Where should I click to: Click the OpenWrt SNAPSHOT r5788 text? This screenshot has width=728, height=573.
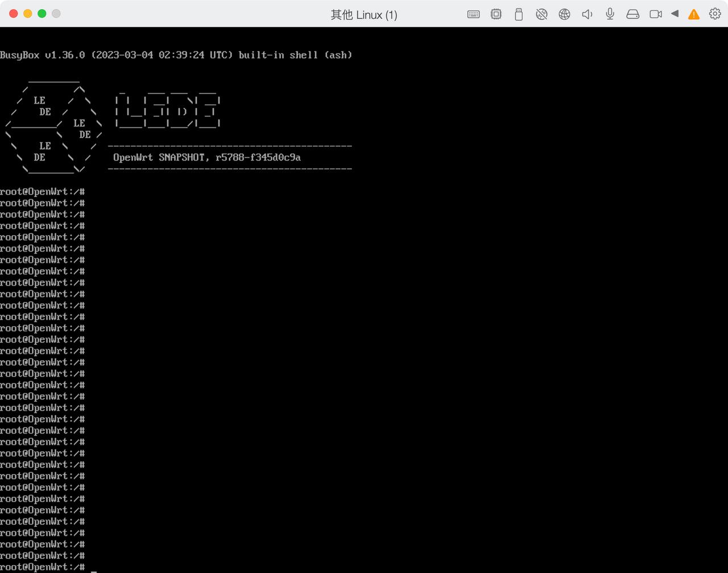coord(207,158)
